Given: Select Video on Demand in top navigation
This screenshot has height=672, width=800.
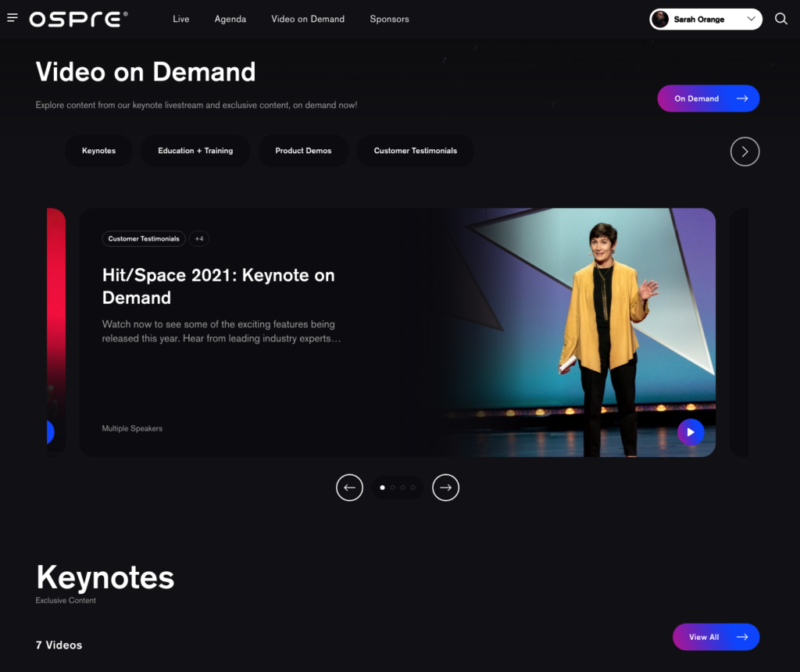Looking at the screenshot, I should click(x=308, y=19).
